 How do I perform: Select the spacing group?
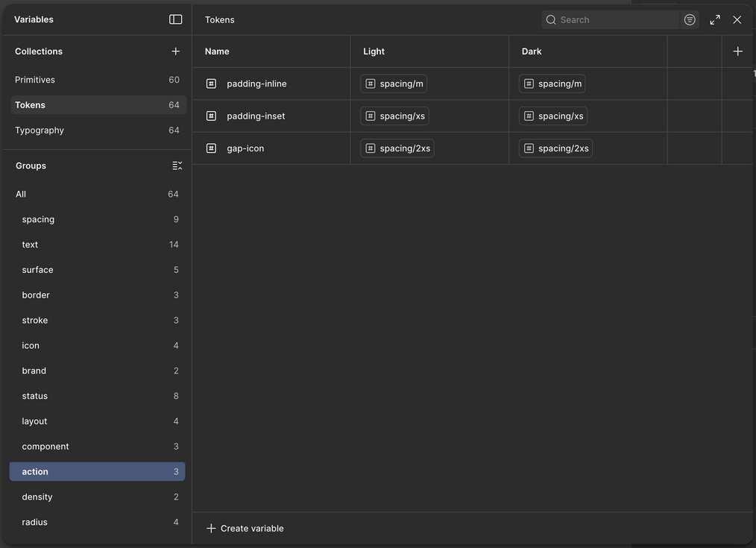point(38,219)
